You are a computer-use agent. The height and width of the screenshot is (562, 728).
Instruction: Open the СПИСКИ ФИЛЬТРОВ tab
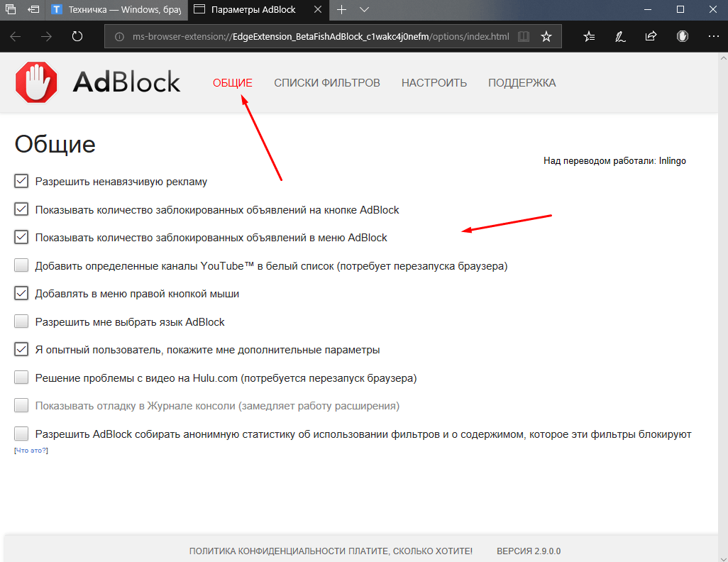tap(327, 83)
